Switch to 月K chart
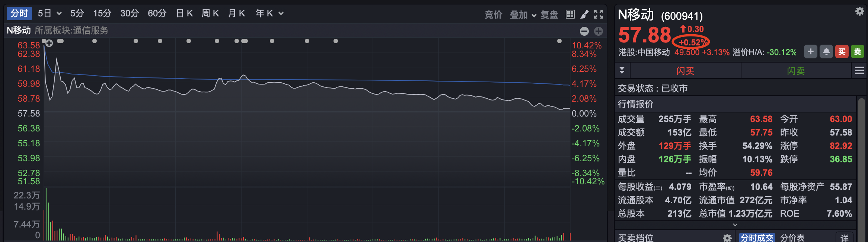 (237, 13)
